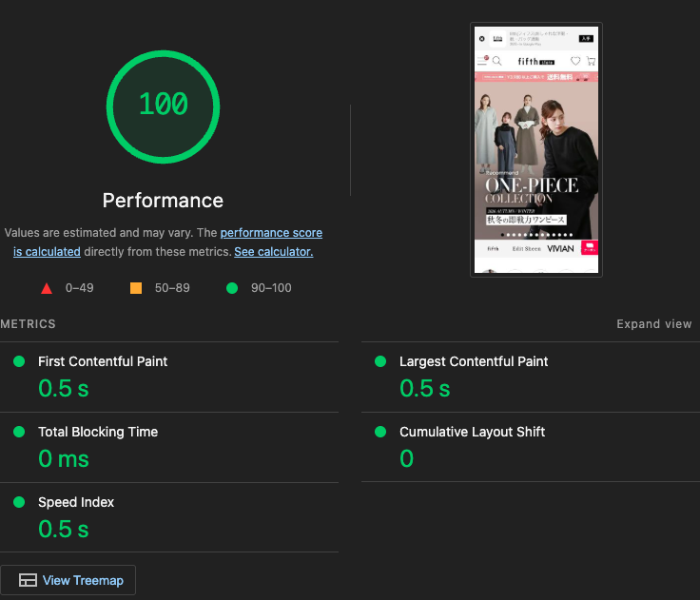
Task: Click the green dot beside Largest Contentful Paint
Action: pos(380,361)
